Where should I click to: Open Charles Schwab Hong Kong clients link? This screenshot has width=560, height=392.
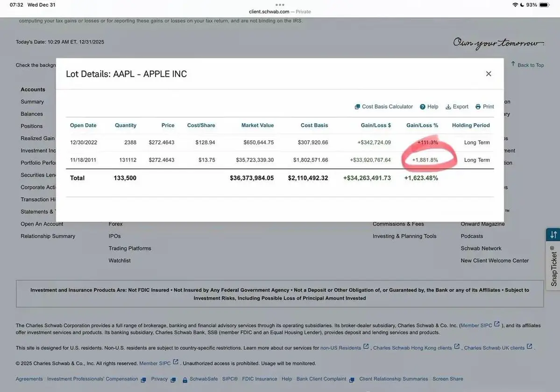tap(412, 348)
